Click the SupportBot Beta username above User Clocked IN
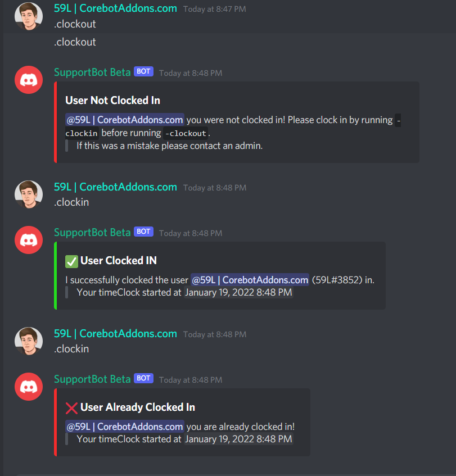Screen dimensions: 456x476 point(92,233)
